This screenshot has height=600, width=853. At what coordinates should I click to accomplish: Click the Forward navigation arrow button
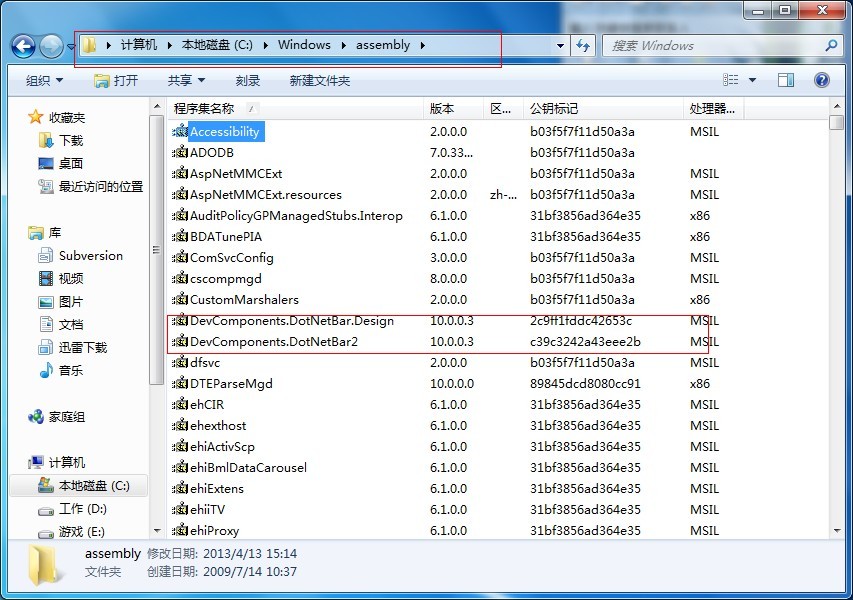point(51,46)
